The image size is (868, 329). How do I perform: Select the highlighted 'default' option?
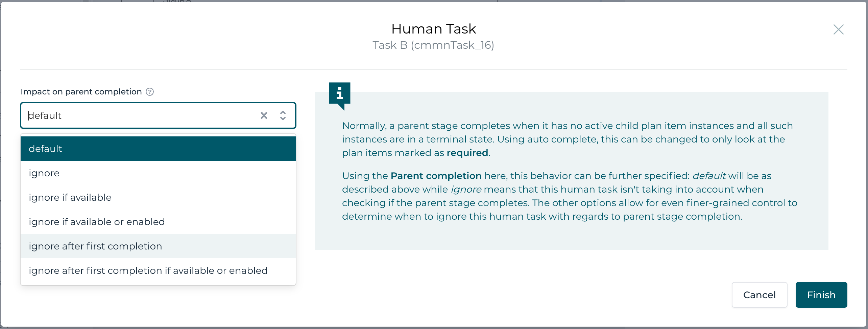tap(158, 149)
